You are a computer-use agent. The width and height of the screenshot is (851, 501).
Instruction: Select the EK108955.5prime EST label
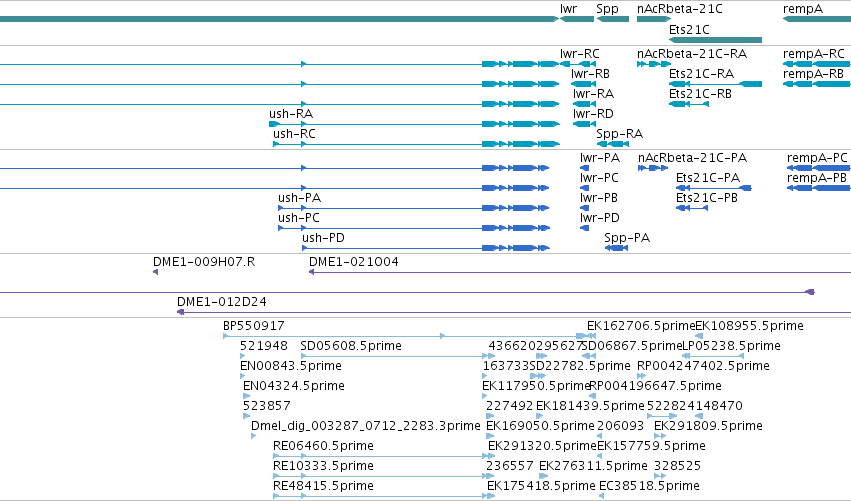pos(750,327)
